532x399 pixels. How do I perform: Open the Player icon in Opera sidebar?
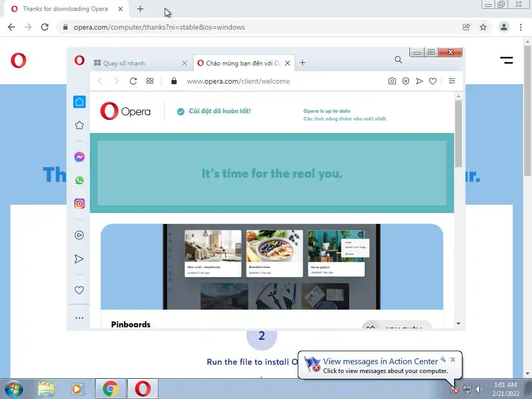click(79, 235)
